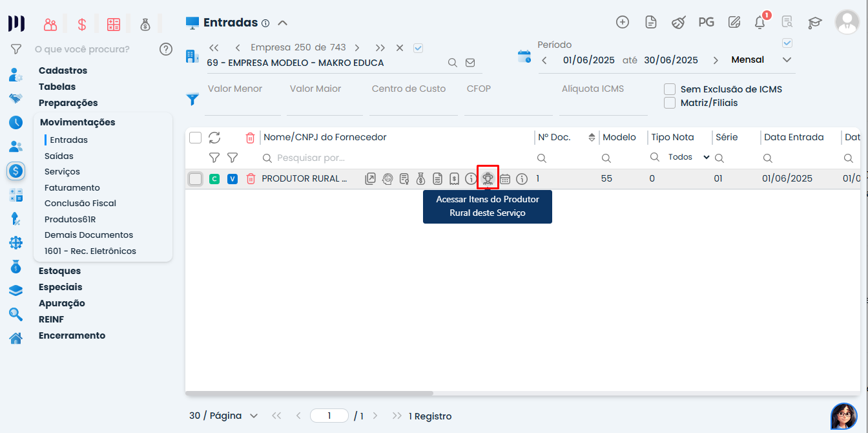Open the Conclusão Fiscal menu item
The image size is (868, 433).
tap(80, 203)
